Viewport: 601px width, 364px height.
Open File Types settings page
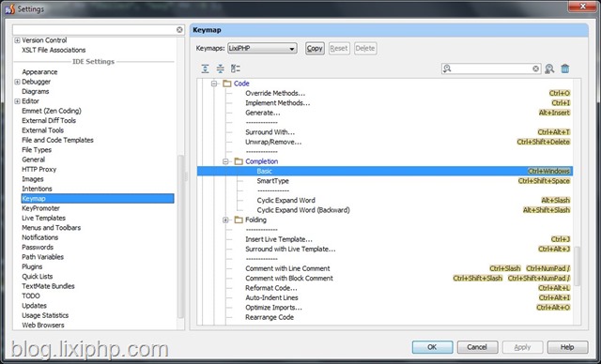37,150
